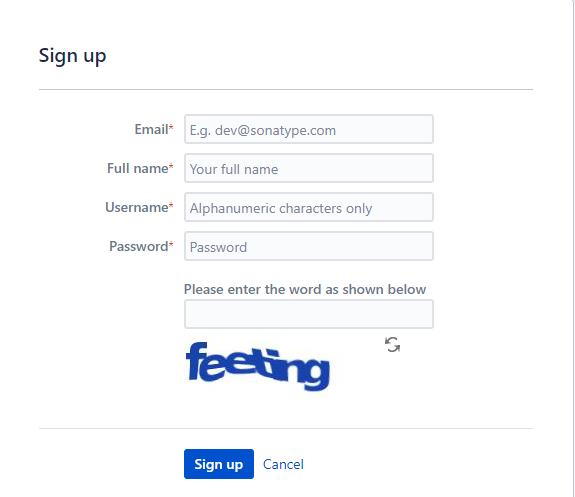Image resolution: width=575 pixels, height=497 pixels.
Task: Click the Username label text
Action: pos(136,207)
